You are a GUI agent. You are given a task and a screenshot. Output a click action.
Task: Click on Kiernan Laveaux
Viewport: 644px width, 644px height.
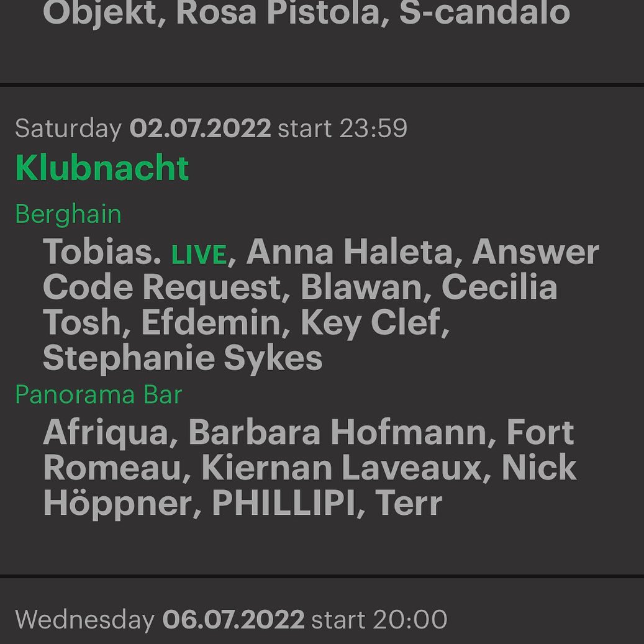coord(342,468)
